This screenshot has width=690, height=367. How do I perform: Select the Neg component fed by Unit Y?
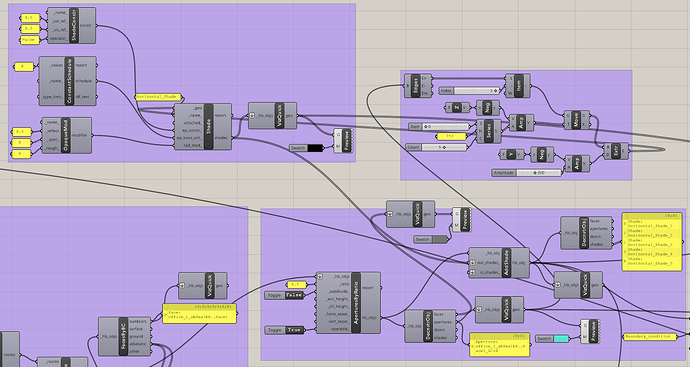click(x=542, y=154)
